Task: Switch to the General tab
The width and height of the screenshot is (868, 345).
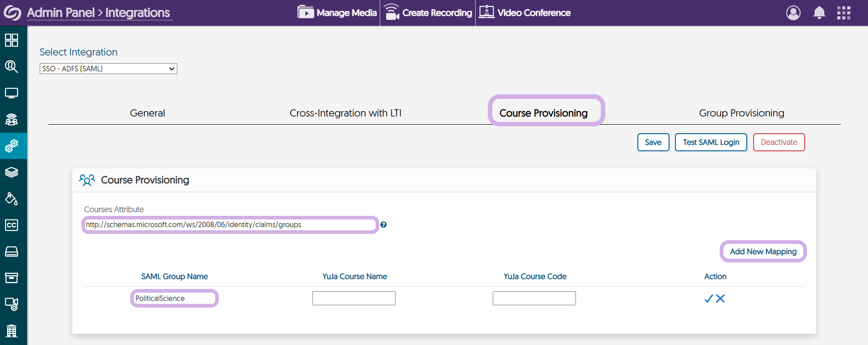Action: point(147,113)
